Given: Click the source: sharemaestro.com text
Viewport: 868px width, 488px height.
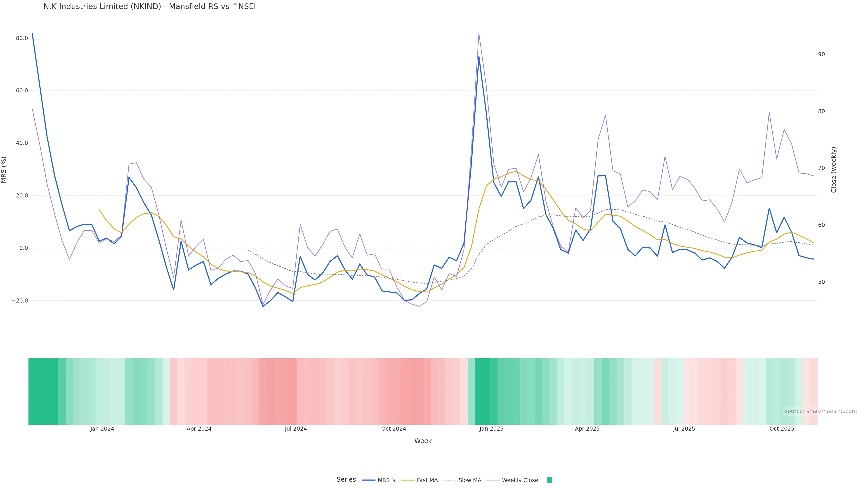Looking at the screenshot, I should click(821, 411).
